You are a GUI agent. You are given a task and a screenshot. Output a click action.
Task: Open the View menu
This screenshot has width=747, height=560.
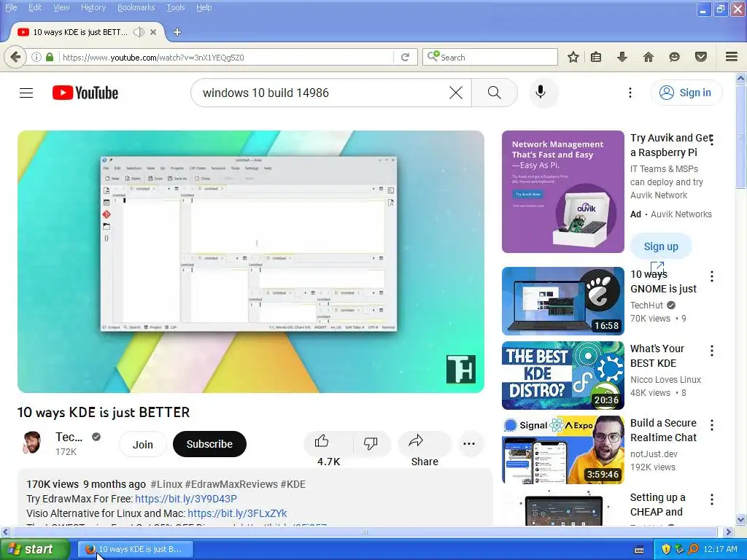tap(61, 7)
